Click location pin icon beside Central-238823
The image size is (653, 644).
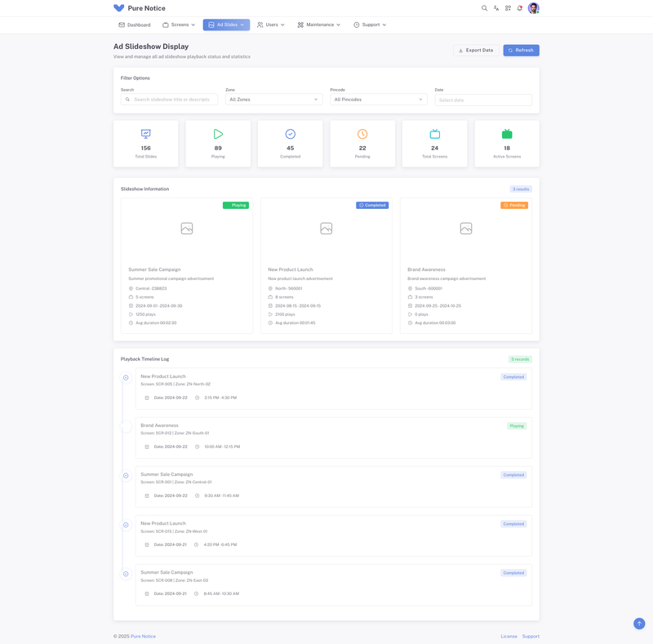point(131,288)
